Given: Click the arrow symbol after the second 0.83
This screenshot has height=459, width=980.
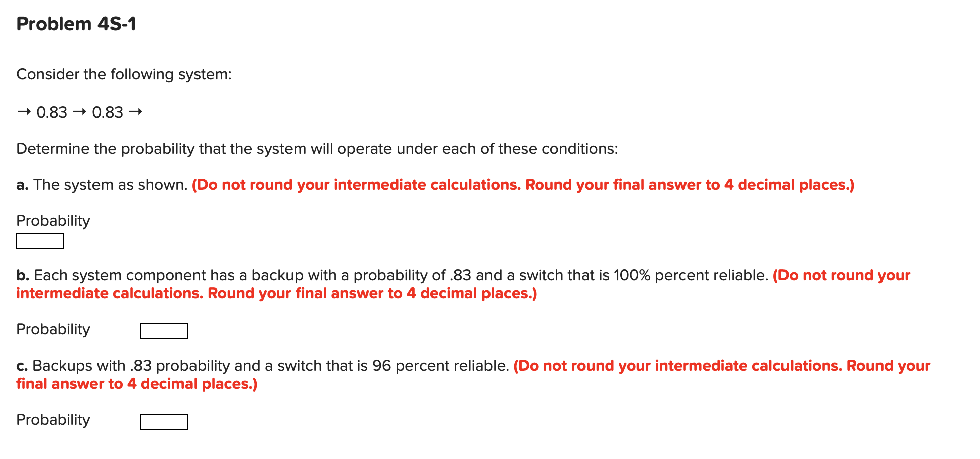Looking at the screenshot, I should pyautogui.click(x=136, y=111).
